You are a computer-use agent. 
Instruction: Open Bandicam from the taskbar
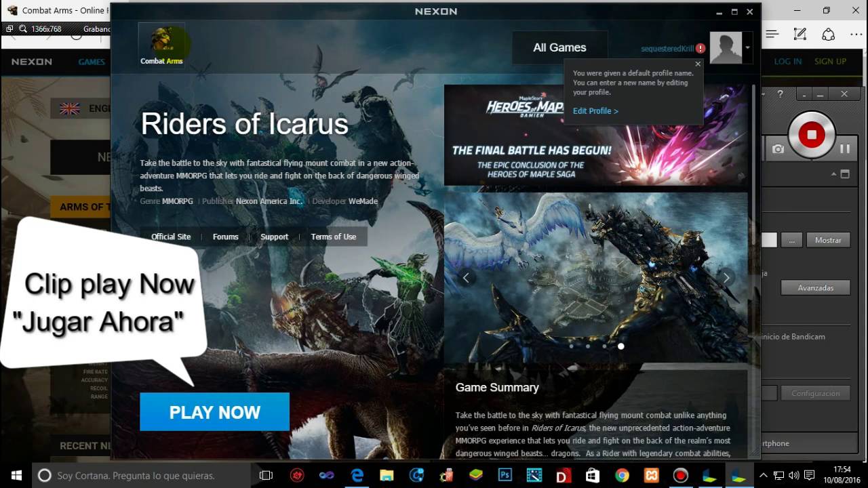680,475
